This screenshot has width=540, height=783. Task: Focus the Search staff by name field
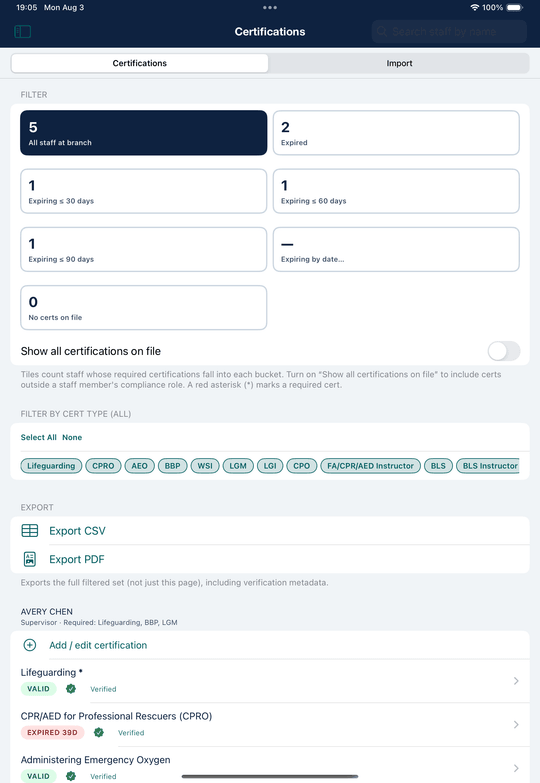coord(449,31)
